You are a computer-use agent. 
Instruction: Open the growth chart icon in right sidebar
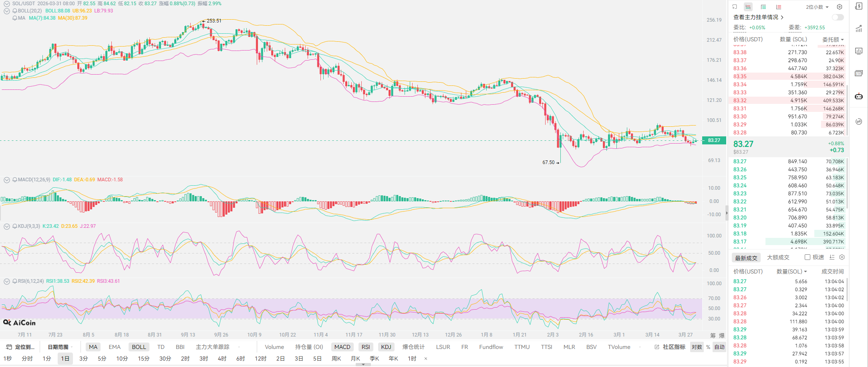tap(859, 29)
